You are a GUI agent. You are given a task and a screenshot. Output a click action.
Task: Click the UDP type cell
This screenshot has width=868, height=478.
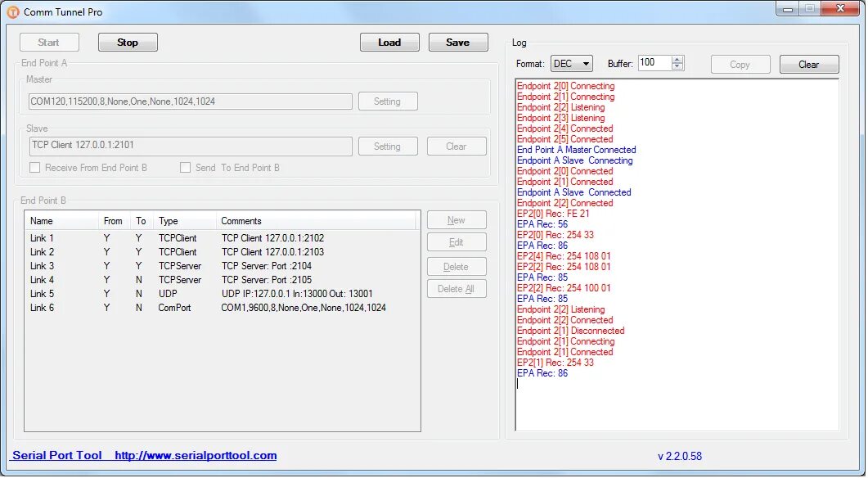pyautogui.click(x=168, y=294)
